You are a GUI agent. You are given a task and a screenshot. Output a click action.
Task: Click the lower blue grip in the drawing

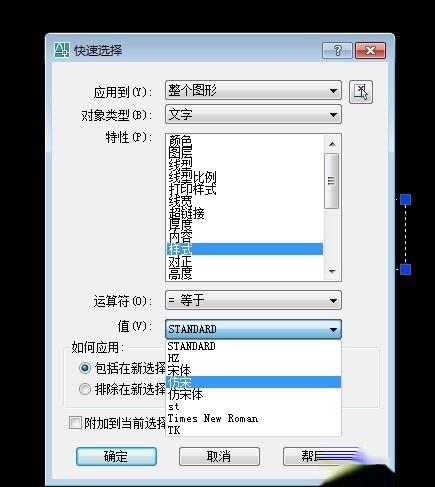click(405, 269)
